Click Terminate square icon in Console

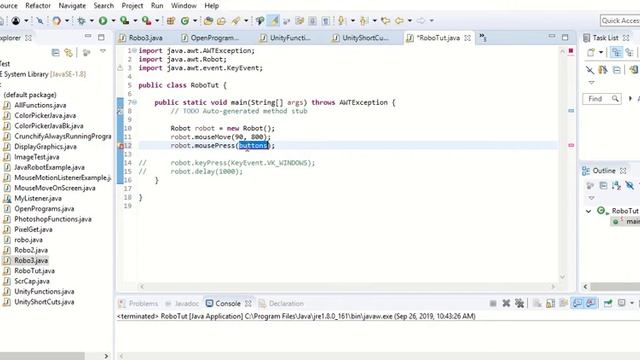493,303
